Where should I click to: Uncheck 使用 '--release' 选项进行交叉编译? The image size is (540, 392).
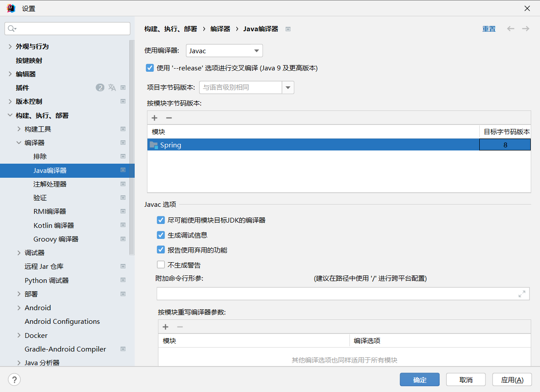(x=150, y=68)
